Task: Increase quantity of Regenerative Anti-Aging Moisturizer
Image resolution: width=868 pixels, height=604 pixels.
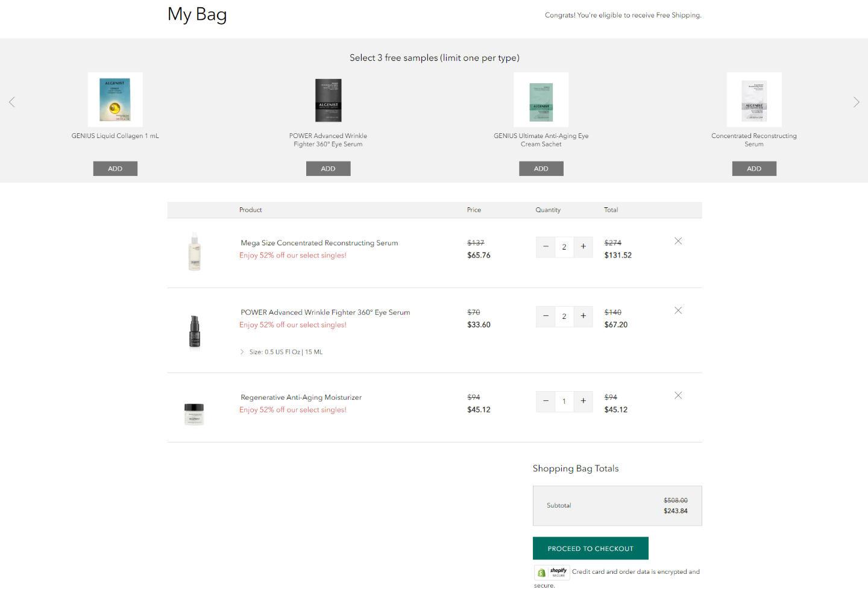Action: [583, 401]
